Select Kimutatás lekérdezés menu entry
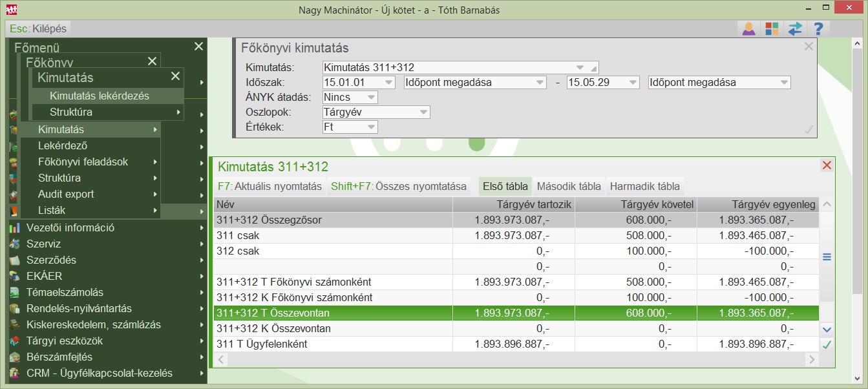 coord(108,96)
